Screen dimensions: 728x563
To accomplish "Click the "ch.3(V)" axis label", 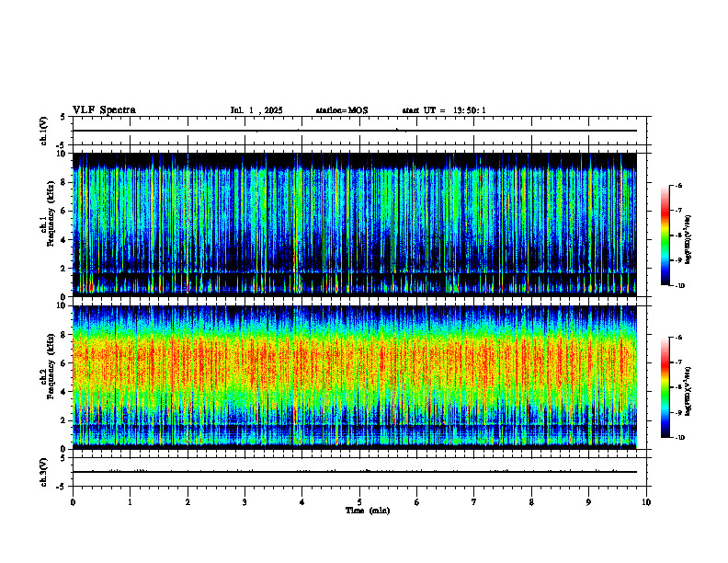I will 44,472.
